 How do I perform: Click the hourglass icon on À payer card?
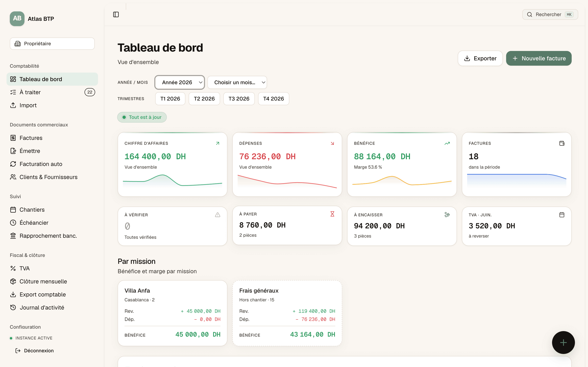point(332,214)
